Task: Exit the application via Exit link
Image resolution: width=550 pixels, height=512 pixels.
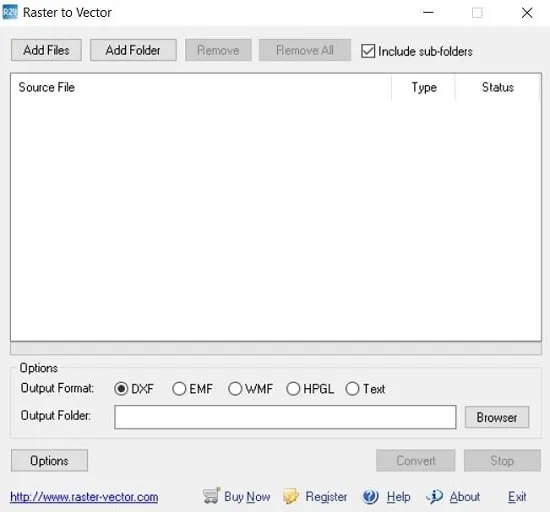Action: (517, 497)
